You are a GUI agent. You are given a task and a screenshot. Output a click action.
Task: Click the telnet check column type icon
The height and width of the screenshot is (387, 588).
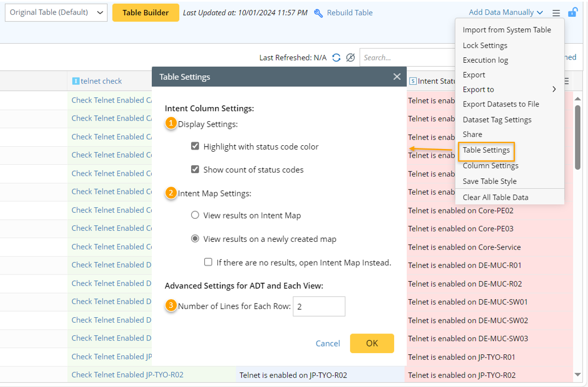[x=76, y=81]
